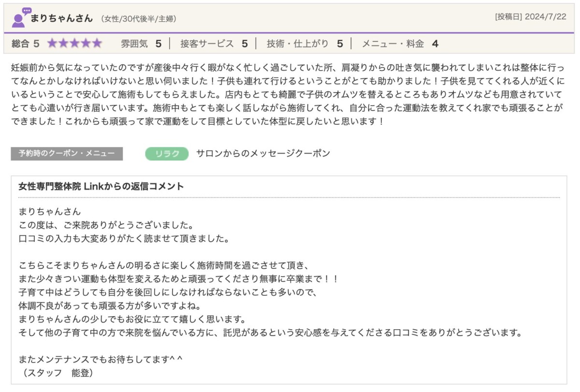Screen dimensions: 580x392
Task: Click the gray 予約時のクーポン・メニュー label
Action: pyautogui.click(x=67, y=154)
